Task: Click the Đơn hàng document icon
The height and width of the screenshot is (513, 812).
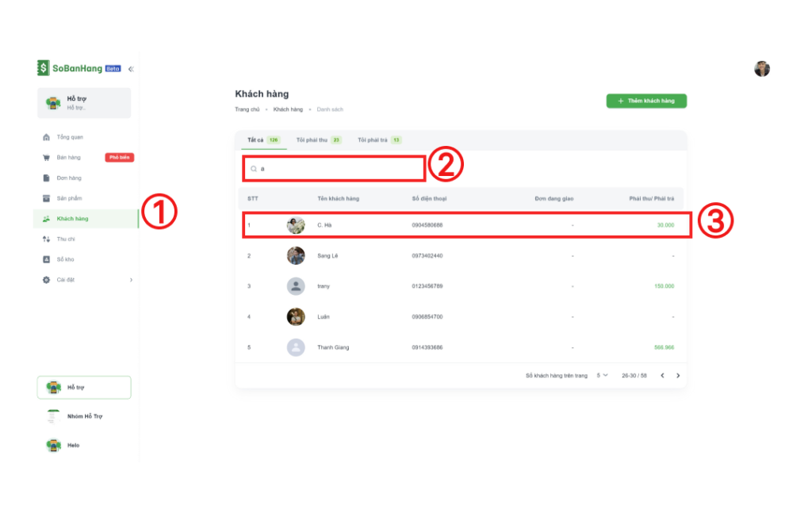Action: point(47,178)
